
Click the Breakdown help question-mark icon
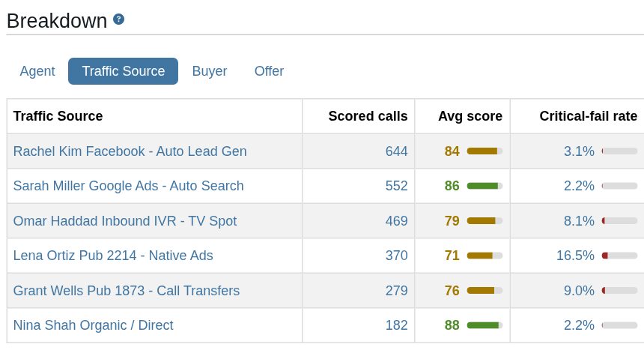tap(119, 19)
